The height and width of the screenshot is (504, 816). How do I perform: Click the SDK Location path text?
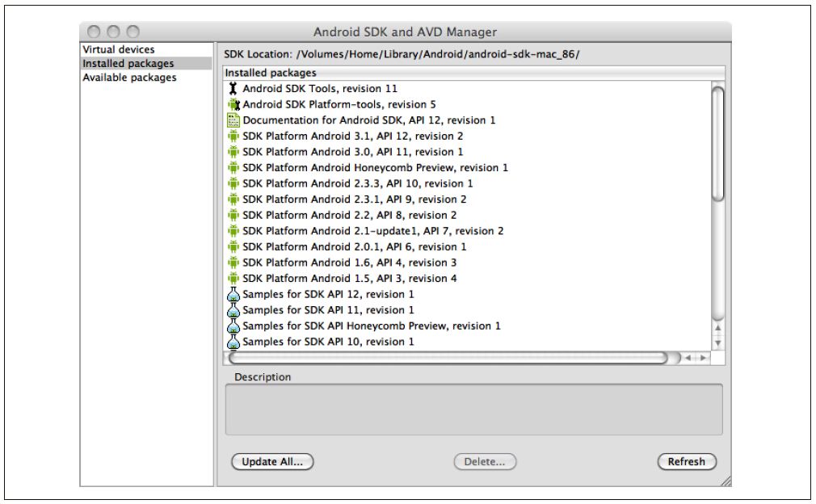(438, 54)
